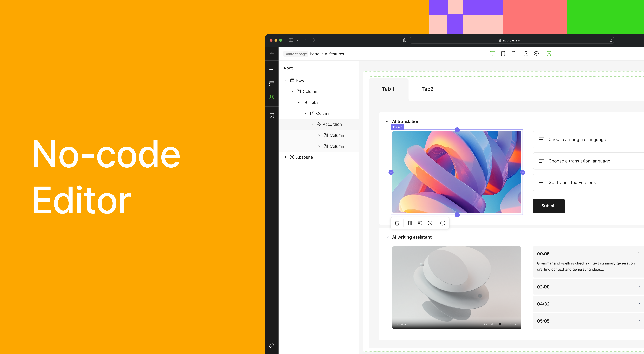Screen dimensions: 644x354
Task: Open the bookmark panel in the sidebar
Action: tap(271, 115)
